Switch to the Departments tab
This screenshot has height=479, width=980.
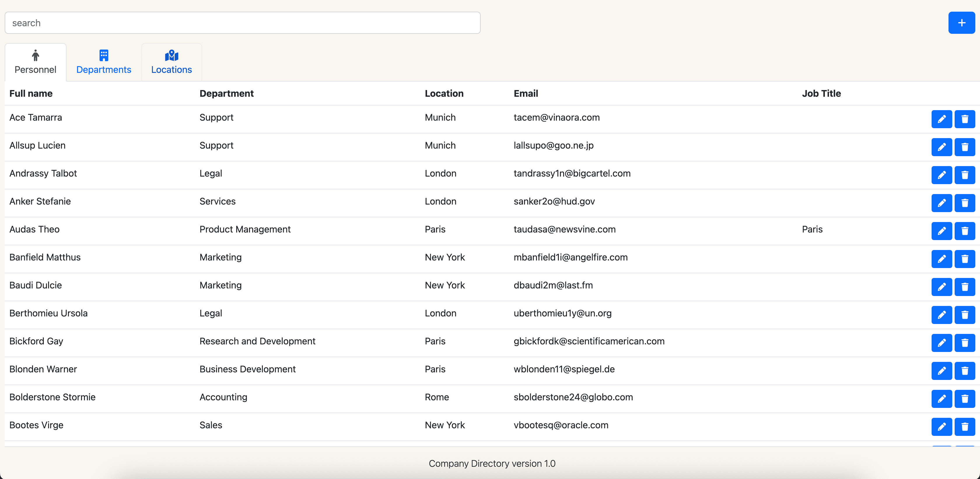(104, 62)
